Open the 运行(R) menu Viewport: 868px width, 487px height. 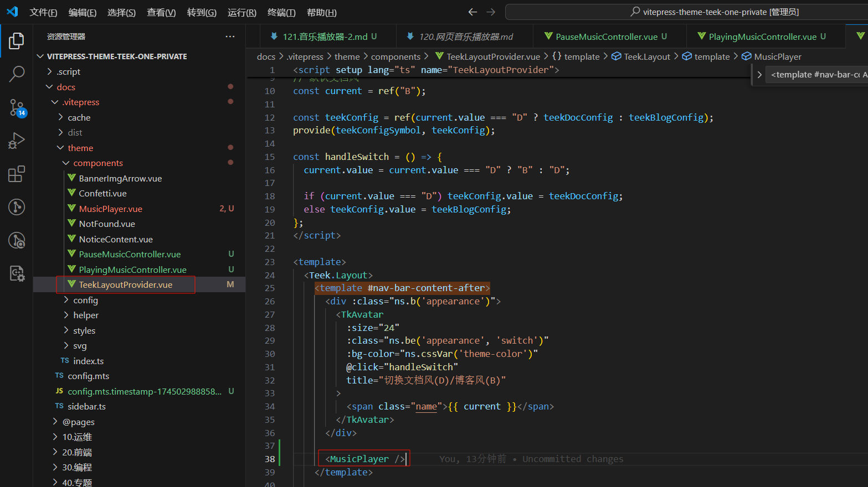[x=242, y=12]
